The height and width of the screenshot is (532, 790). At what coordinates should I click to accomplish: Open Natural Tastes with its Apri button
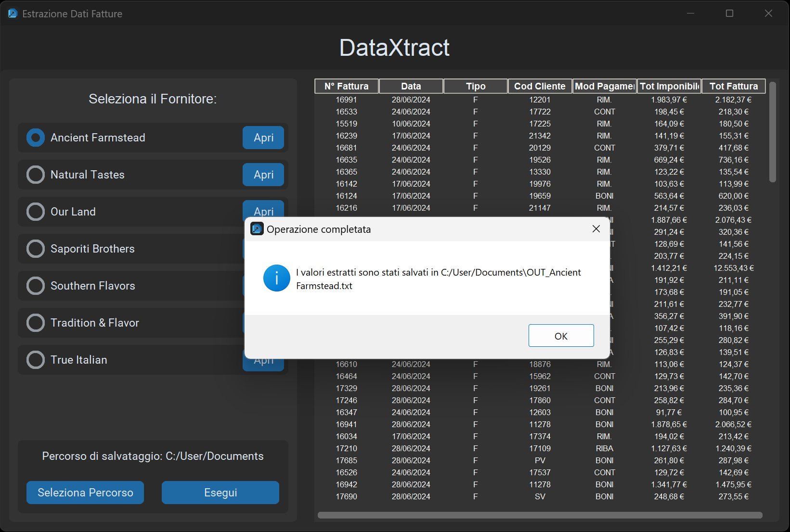click(x=263, y=175)
